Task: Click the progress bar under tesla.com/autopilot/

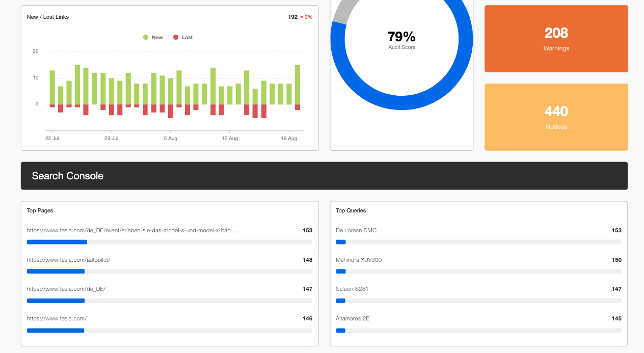Action: [169, 271]
